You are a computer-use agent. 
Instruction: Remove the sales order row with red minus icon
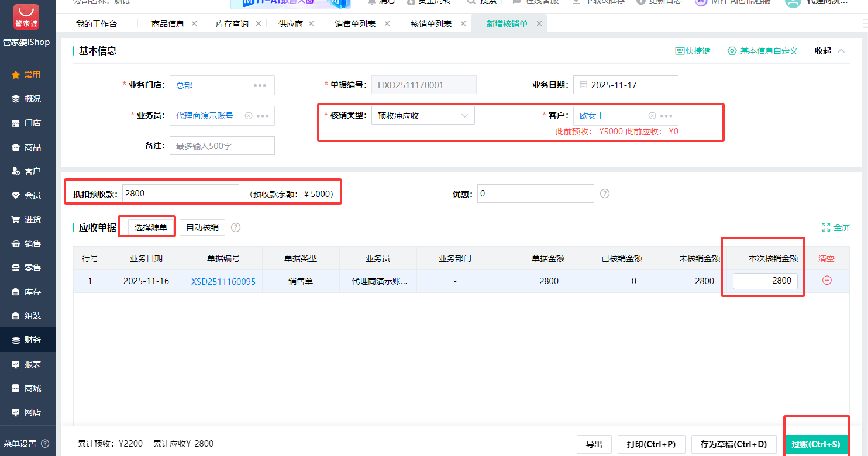click(826, 281)
